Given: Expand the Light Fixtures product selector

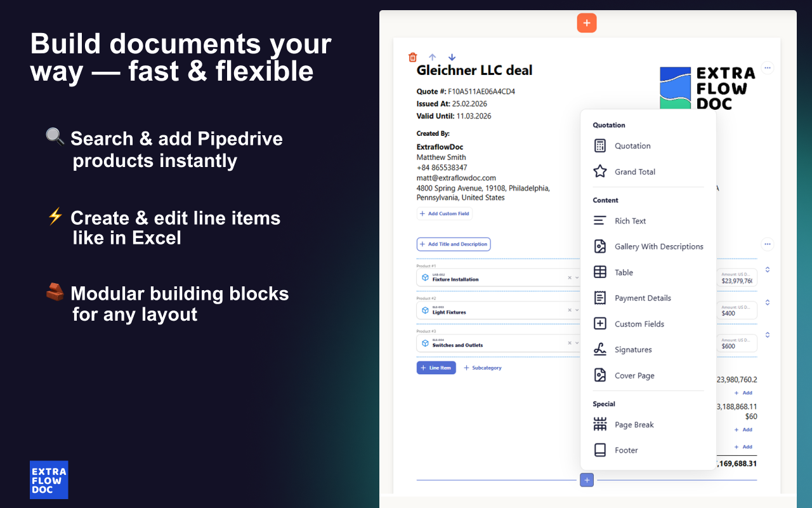Looking at the screenshot, I should click(577, 311).
